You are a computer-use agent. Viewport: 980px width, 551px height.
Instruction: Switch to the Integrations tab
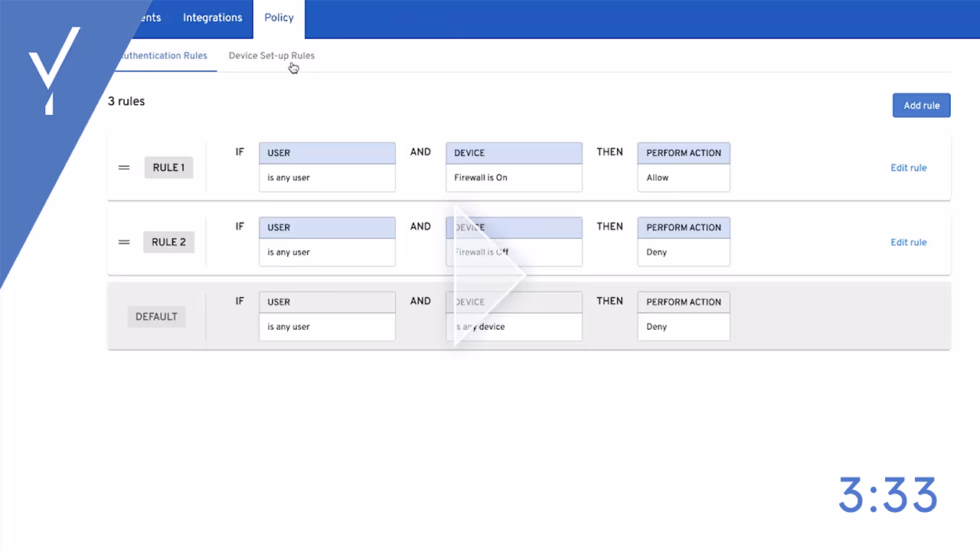[212, 17]
